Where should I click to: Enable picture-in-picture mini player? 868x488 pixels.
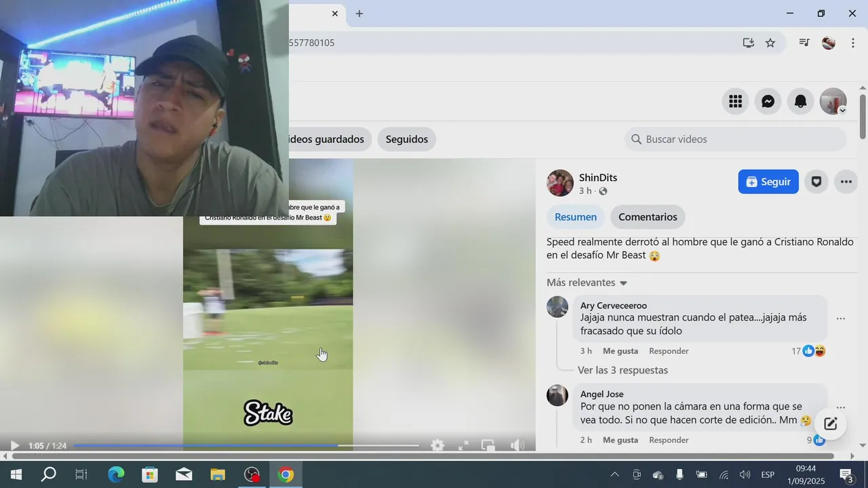pyautogui.click(x=488, y=445)
